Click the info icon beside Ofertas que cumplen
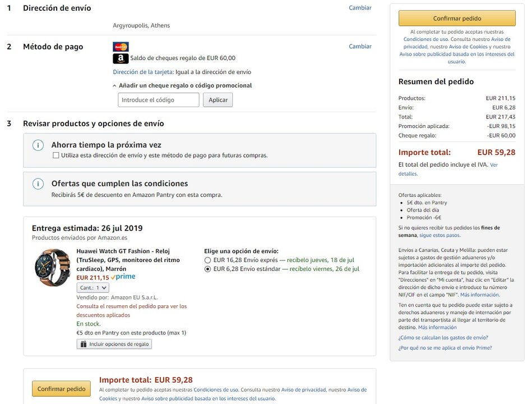 click(38, 184)
